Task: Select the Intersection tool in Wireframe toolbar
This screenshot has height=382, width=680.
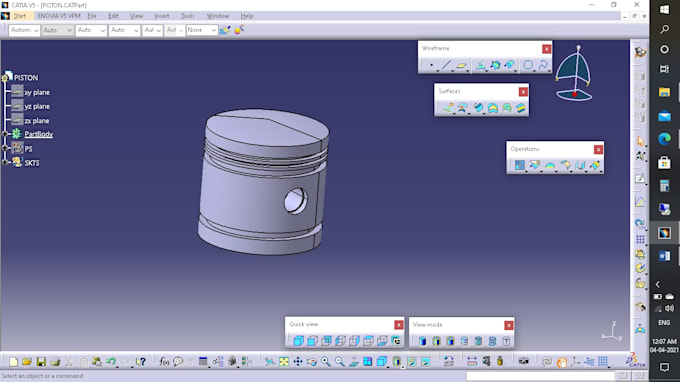Action: pyautogui.click(x=495, y=65)
